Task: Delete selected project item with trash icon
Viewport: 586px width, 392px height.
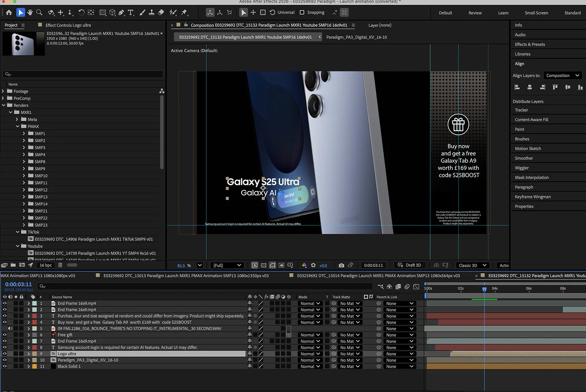Action: click(60, 265)
